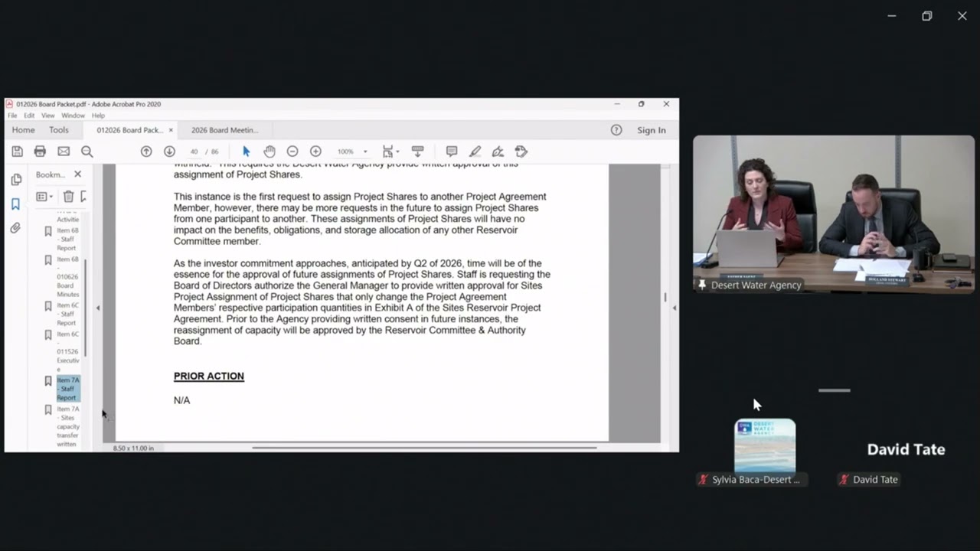Open the Attachments paperclip panel
The height and width of the screenshot is (551, 980).
click(15, 228)
